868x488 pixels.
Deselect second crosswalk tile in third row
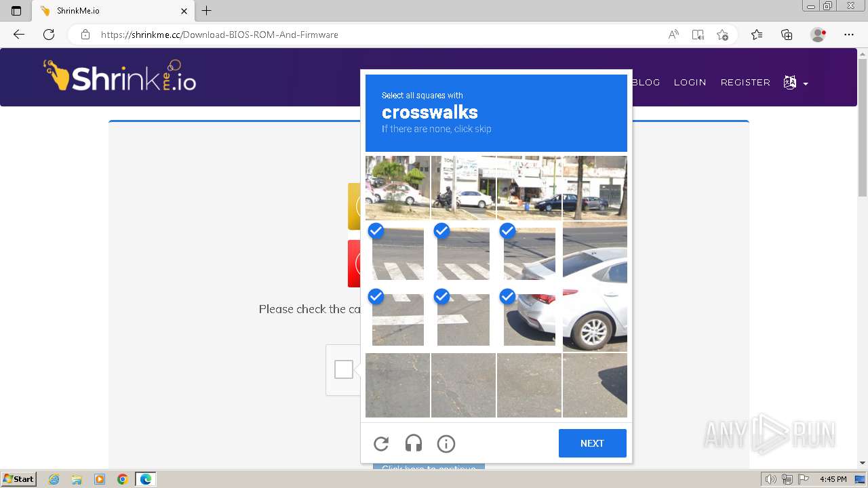[463, 319]
